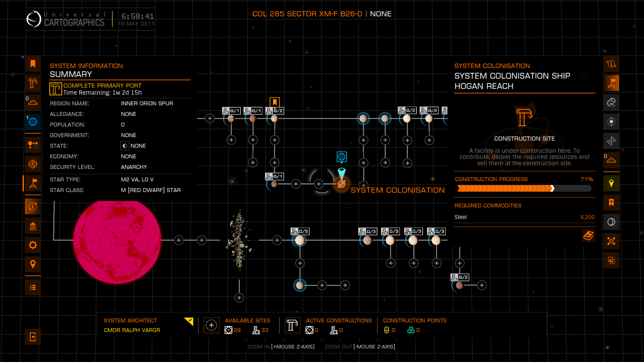
Task: Click the bottom right planet's 0/2 badge
Action: point(460,277)
